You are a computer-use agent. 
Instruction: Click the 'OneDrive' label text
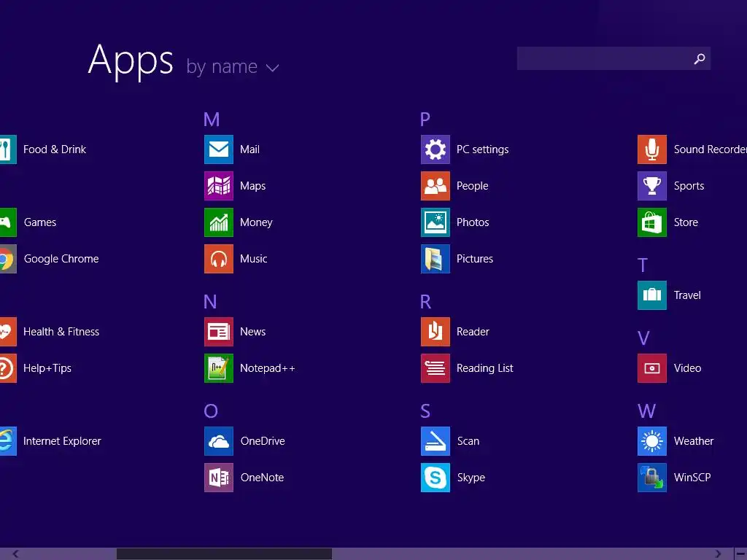coord(263,441)
